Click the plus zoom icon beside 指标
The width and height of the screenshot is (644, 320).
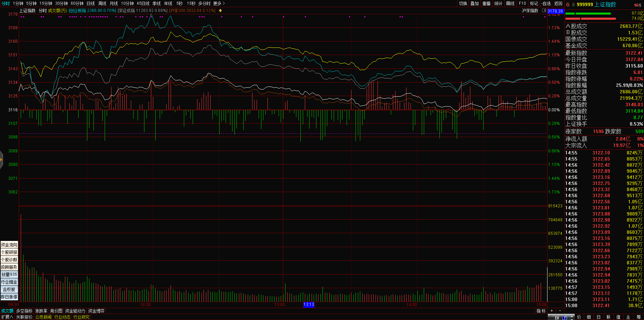pos(552,311)
